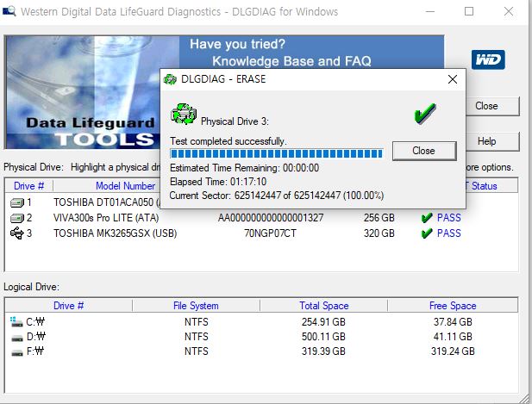Close the ERASE dialog with the Close button
Screen dimensions: 532x404
point(424,151)
